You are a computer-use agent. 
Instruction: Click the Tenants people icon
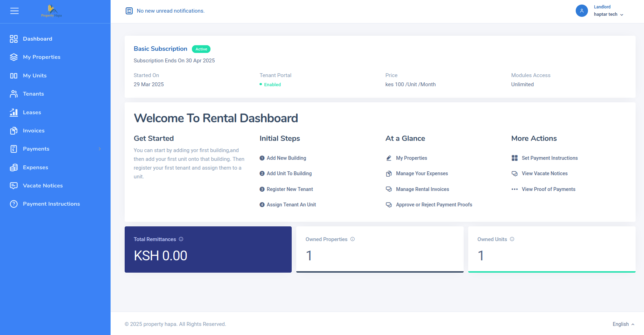tap(14, 94)
